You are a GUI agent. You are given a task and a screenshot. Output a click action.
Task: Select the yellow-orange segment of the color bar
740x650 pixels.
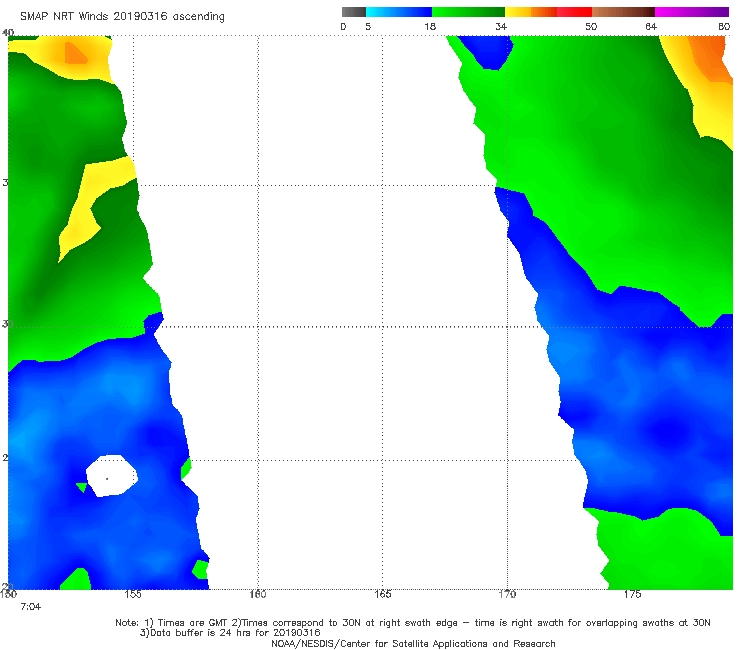pyautogui.click(x=531, y=12)
